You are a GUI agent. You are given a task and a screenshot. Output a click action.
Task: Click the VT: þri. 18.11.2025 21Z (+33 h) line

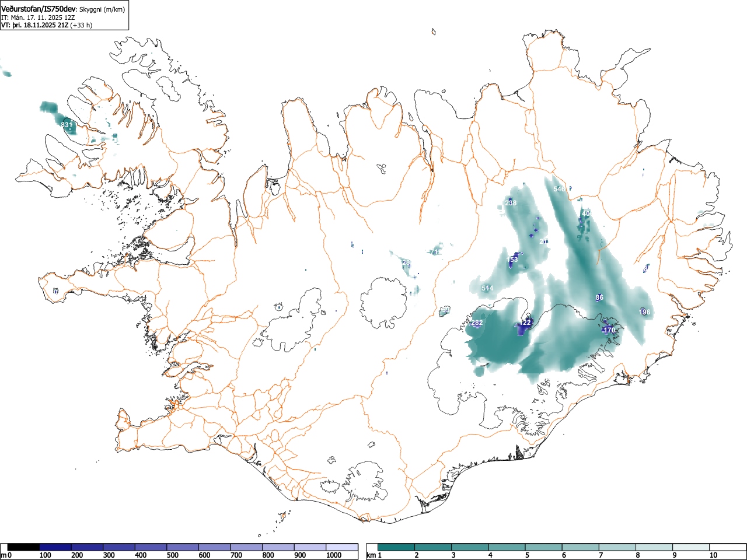pos(47,25)
